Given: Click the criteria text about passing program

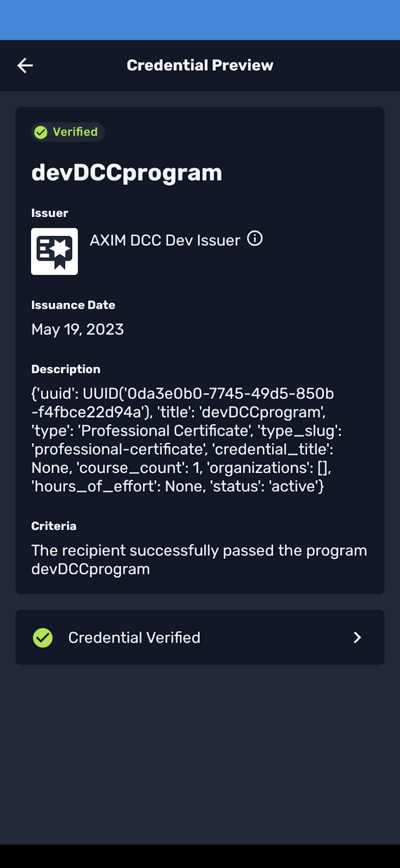Looking at the screenshot, I should pos(199,559).
